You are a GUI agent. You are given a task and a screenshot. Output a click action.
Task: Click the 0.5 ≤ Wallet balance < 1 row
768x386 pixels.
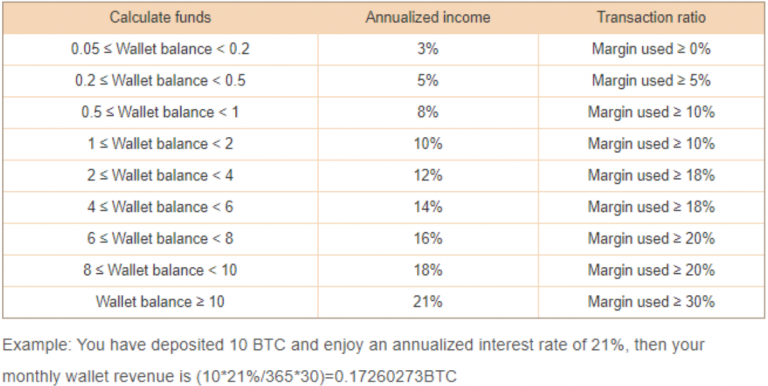click(x=384, y=112)
